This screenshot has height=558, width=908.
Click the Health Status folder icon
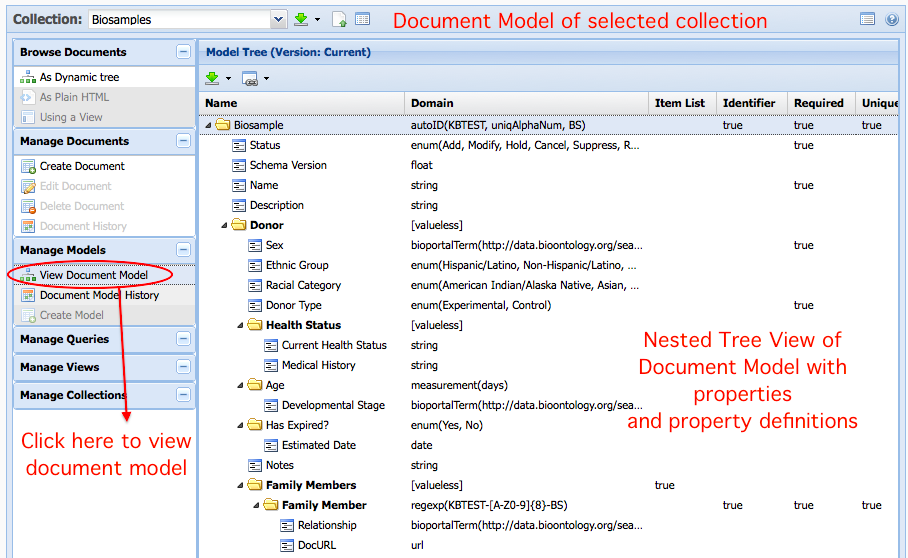255,325
